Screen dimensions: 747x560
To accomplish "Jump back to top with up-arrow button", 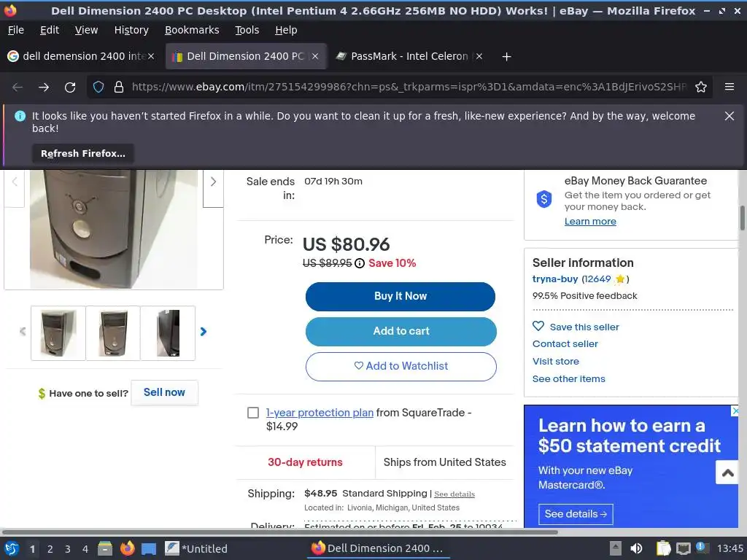I will tap(727, 472).
